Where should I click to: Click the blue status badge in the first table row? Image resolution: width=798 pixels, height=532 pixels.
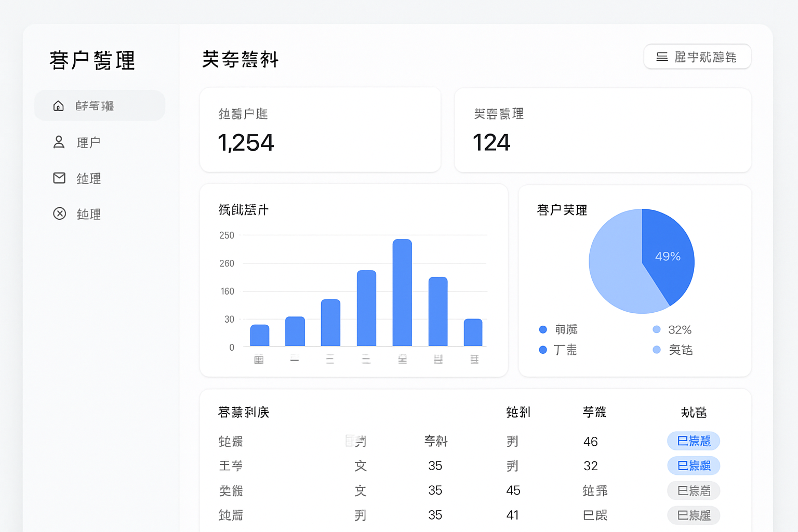tap(694, 441)
